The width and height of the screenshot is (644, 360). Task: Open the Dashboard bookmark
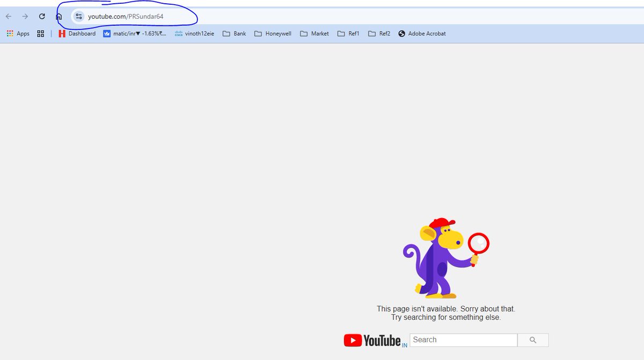point(77,33)
